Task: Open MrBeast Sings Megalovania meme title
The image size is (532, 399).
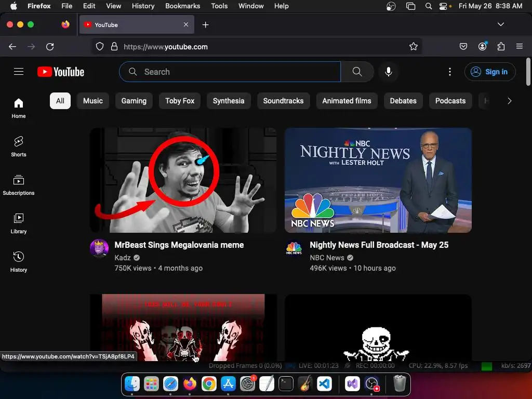Action: 179,245
